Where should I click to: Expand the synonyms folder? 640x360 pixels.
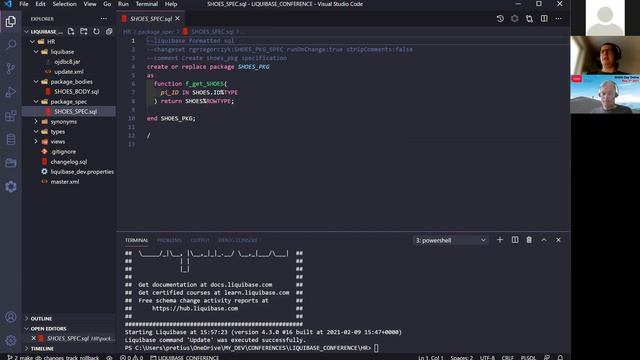pos(36,122)
